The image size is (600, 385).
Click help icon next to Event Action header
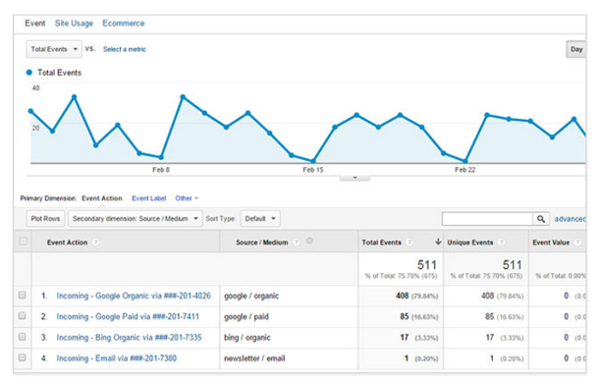[x=96, y=242]
